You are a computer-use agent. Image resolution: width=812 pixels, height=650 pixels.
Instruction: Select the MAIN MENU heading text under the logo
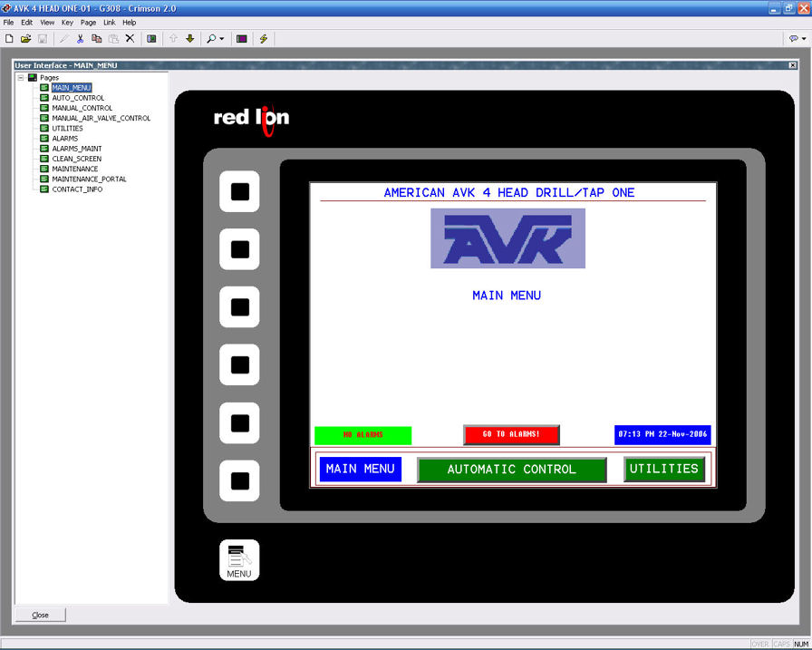point(507,296)
